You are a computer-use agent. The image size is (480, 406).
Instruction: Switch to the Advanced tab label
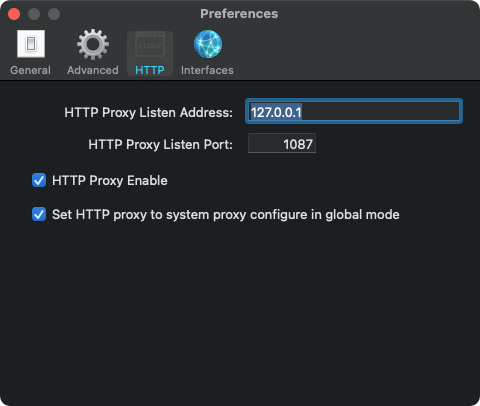point(93,70)
